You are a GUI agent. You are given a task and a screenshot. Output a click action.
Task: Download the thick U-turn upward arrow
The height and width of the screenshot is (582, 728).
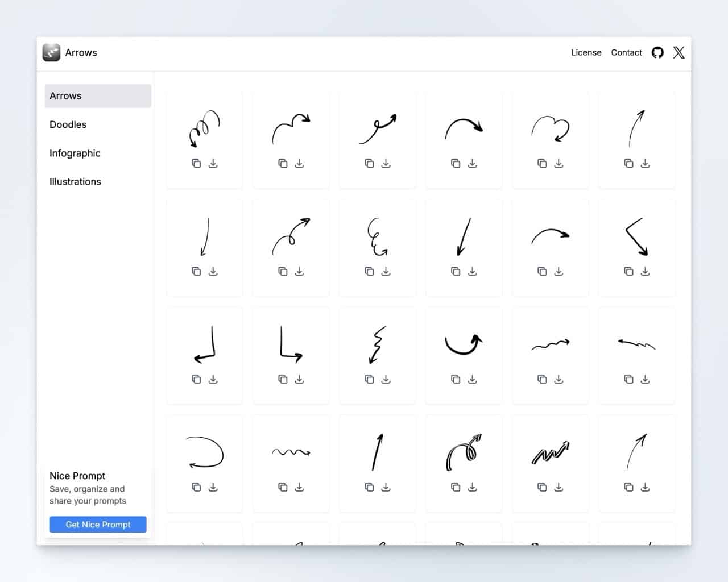click(x=473, y=380)
